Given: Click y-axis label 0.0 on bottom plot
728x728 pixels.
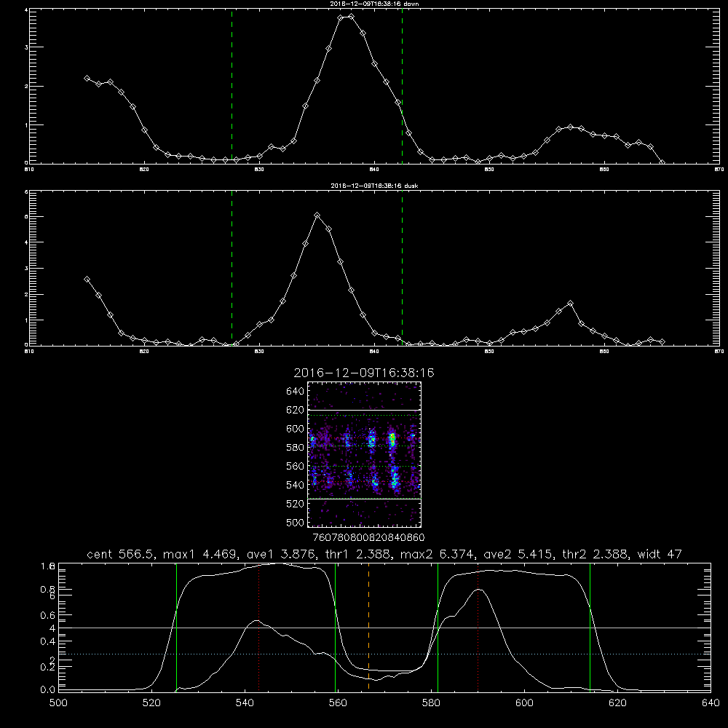Looking at the screenshot, I should [x=48, y=689].
